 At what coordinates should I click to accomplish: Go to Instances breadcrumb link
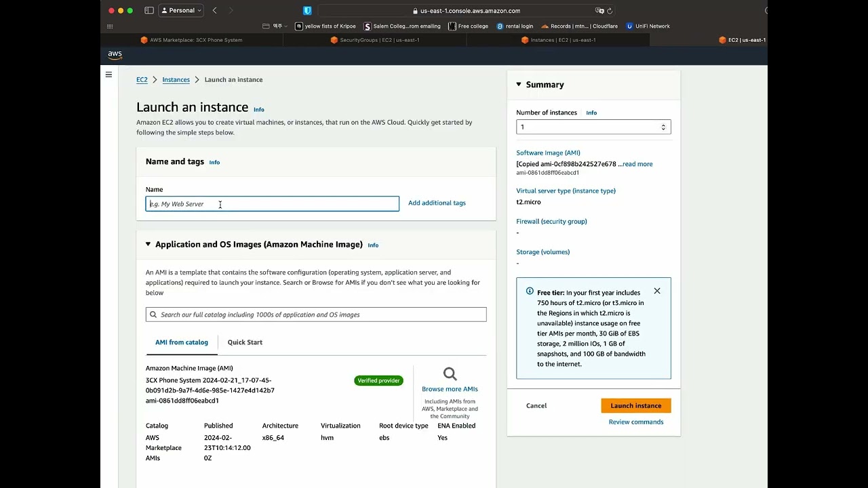(x=176, y=80)
